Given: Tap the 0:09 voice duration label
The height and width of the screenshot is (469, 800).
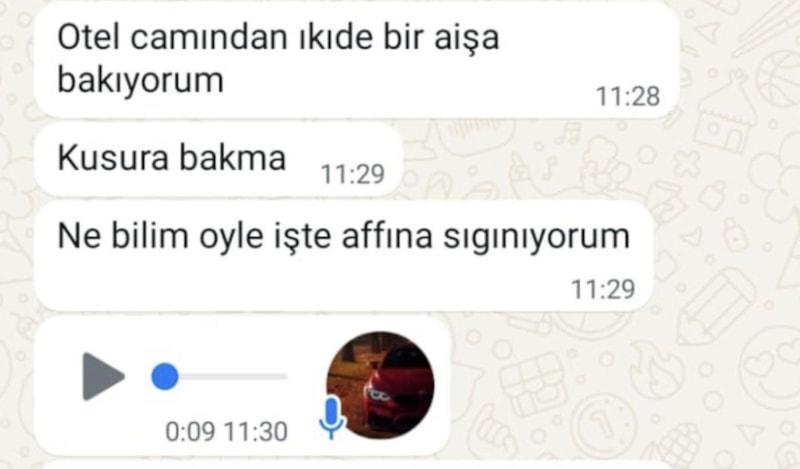Looking at the screenshot, I should 190,432.
